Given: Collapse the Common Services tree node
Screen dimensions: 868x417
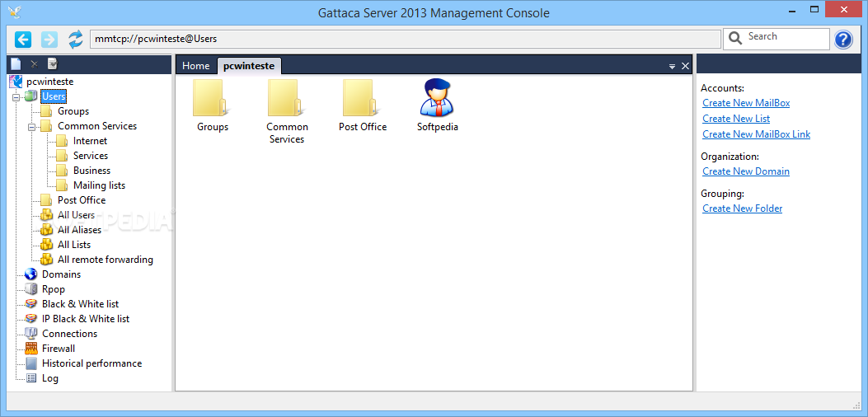Looking at the screenshot, I should [31, 127].
